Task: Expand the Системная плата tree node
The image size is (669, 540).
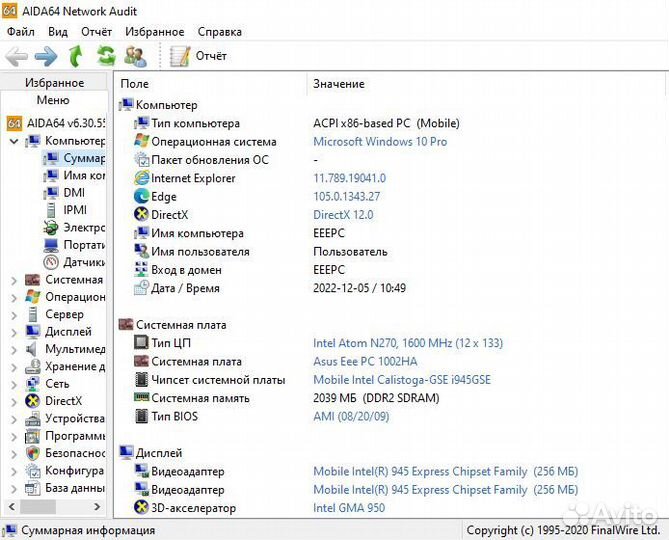Action: [x=14, y=280]
